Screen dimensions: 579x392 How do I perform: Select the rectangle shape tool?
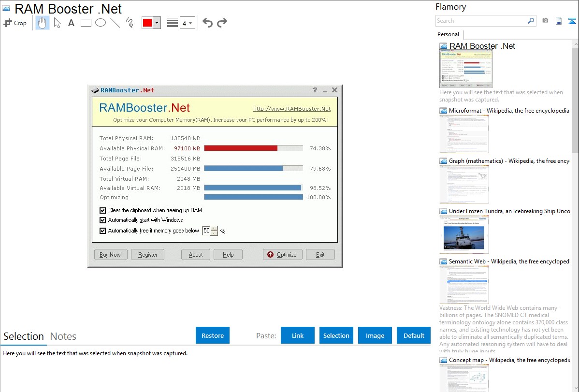86,23
